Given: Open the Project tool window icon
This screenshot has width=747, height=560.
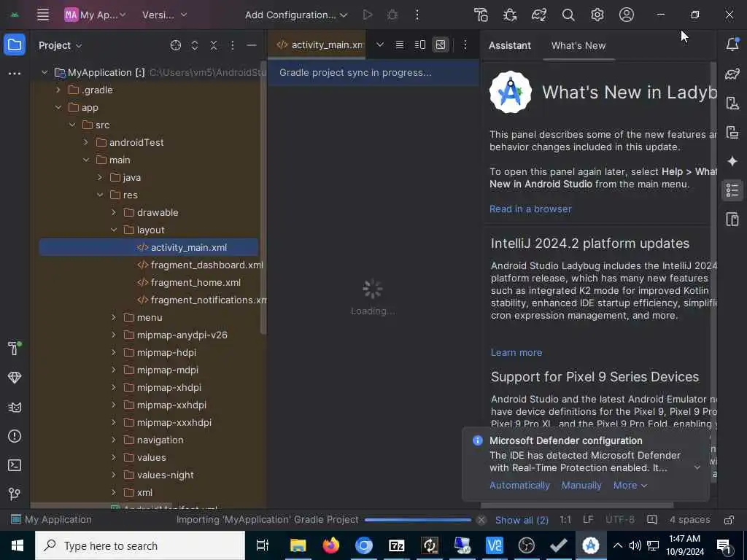Looking at the screenshot, I should coord(15,45).
